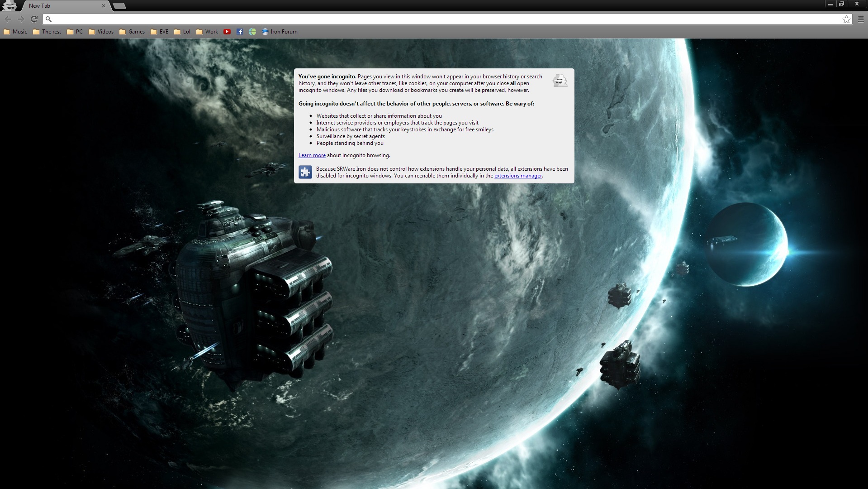Screen dimensions: 868x489
Task: Open the Facebook bookmark icon
Action: [240, 32]
